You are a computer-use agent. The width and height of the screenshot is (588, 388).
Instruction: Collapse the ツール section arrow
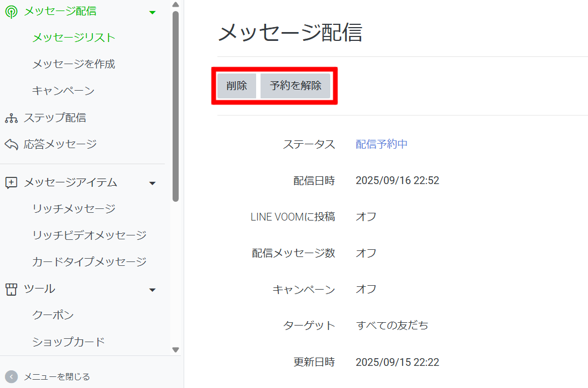click(x=153, y=290)
